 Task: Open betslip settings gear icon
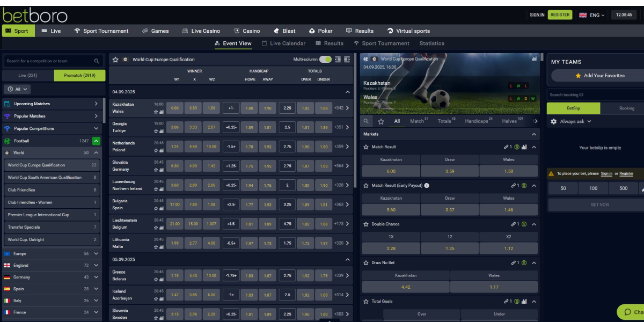tap(554, 121)
